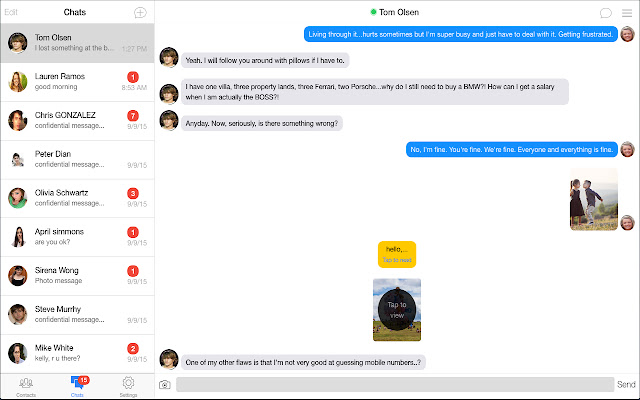Click April simmons unread badge showing 1

tap(133, 232)
